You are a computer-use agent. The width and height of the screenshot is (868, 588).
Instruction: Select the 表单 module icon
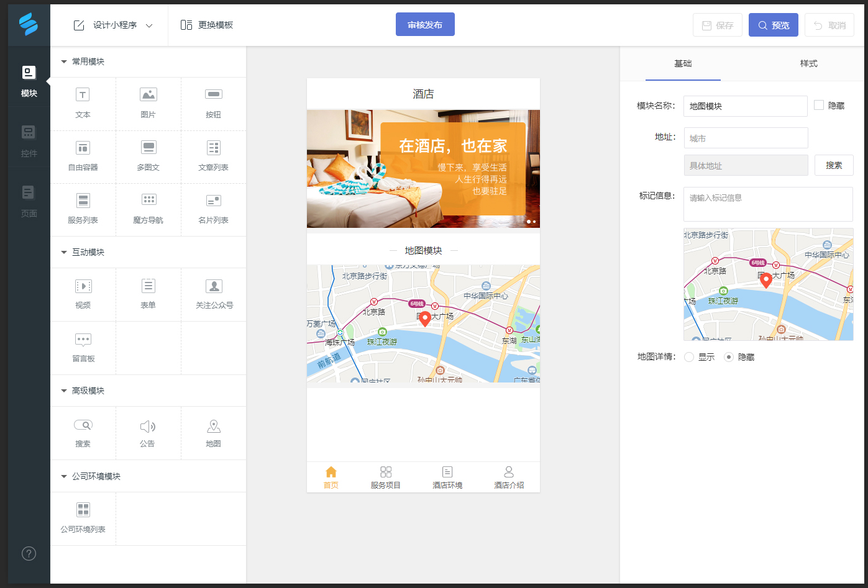pyautogui.click(x=148, y=286)
